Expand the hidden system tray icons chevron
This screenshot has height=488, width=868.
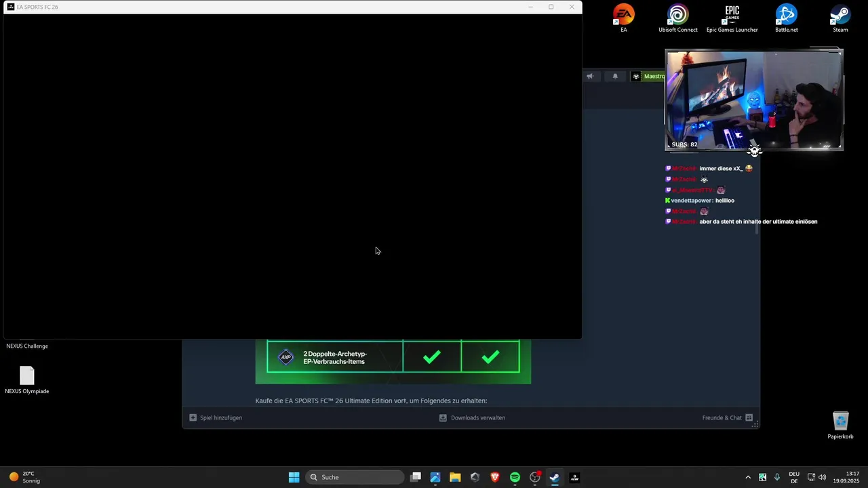coord(748,477)
